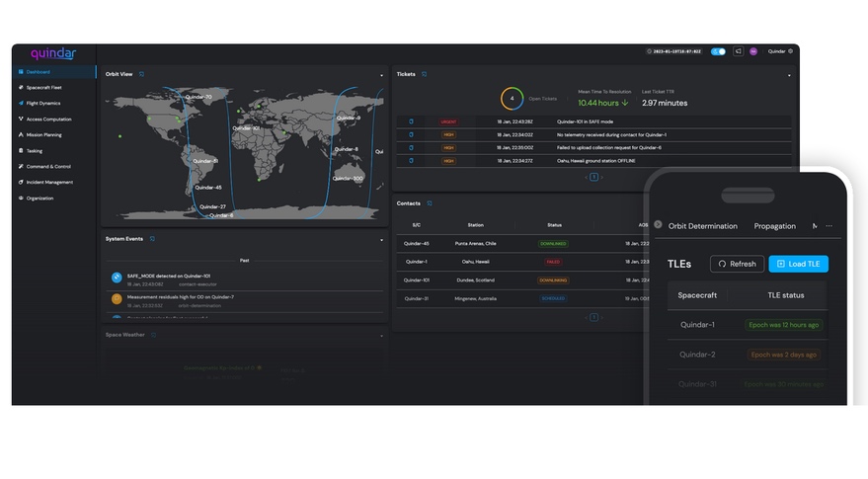The width and height of the screenshot is (868, 479).
Task: Click the Load TLE button
Action: point(798,264)
